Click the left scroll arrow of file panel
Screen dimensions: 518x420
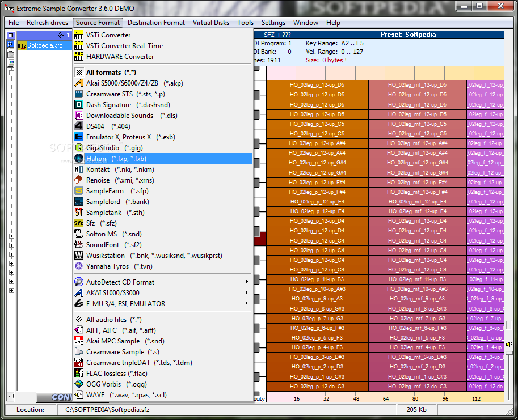[x=10, y=396]
